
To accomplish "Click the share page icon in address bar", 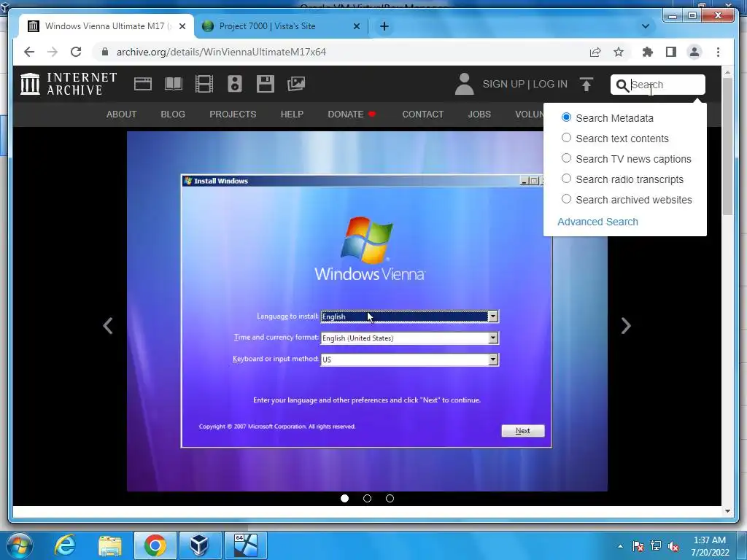I will tap(595, 52).
